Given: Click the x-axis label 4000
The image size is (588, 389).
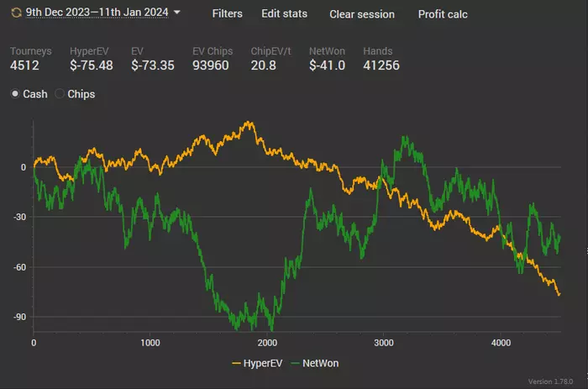Looking at the screenshot, I should [x=501, y=343].
